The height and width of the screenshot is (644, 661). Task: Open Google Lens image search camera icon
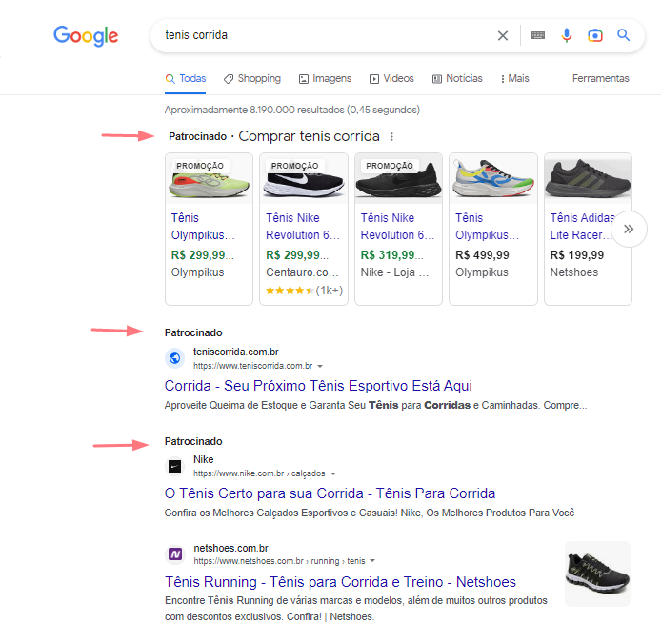(x=595, y=35)
